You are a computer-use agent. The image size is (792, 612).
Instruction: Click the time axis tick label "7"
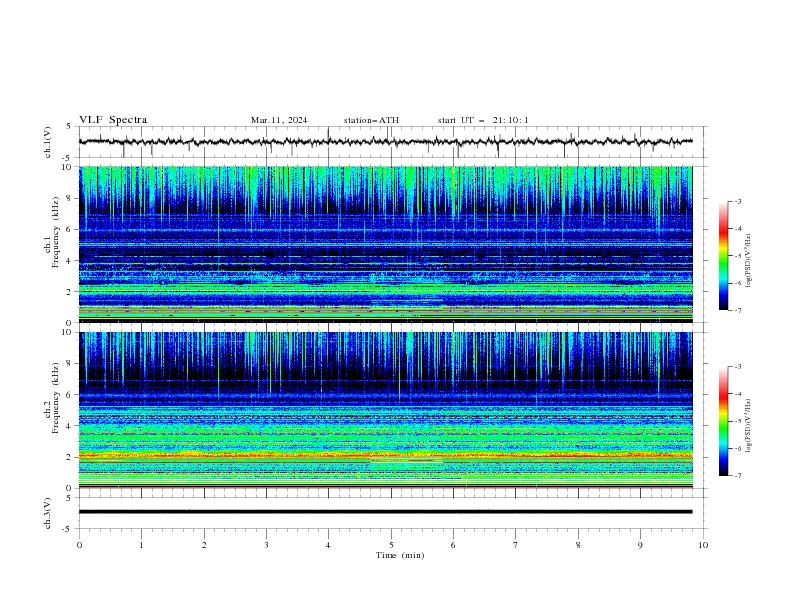[516, 545]
